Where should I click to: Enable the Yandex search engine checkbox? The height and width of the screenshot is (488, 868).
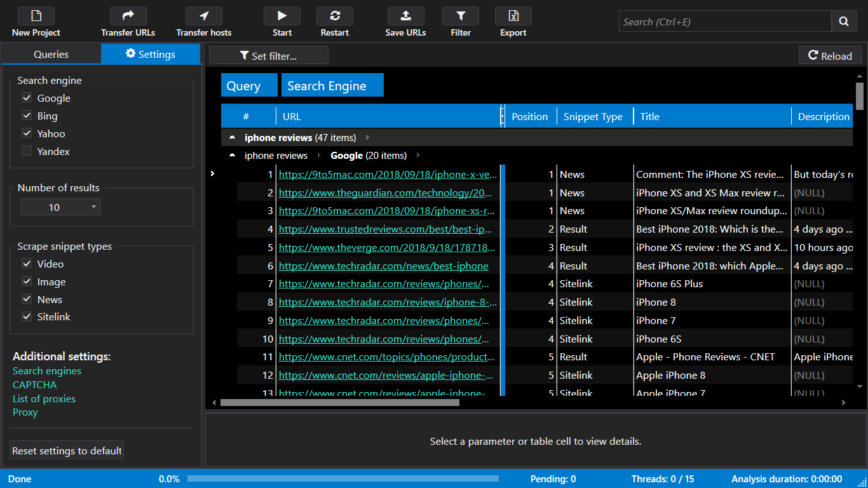click(x=27, y=151)
